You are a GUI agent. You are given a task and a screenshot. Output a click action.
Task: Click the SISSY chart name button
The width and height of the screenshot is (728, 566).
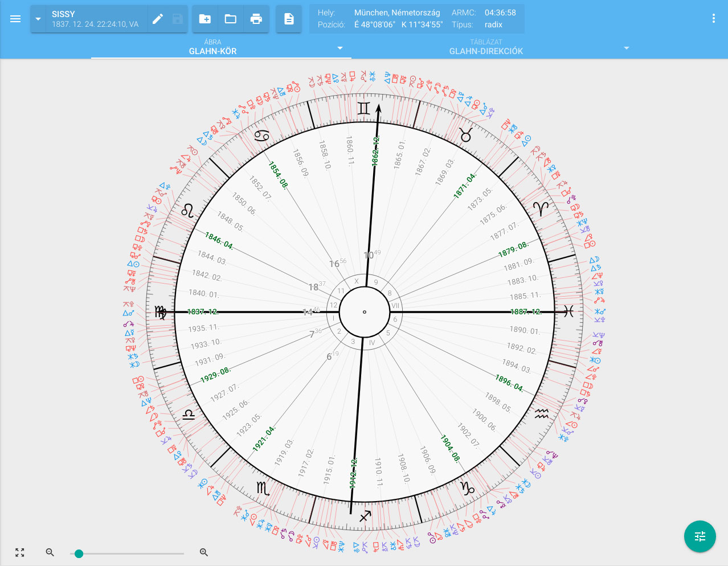pyautogui.click(x=95, y=19)
